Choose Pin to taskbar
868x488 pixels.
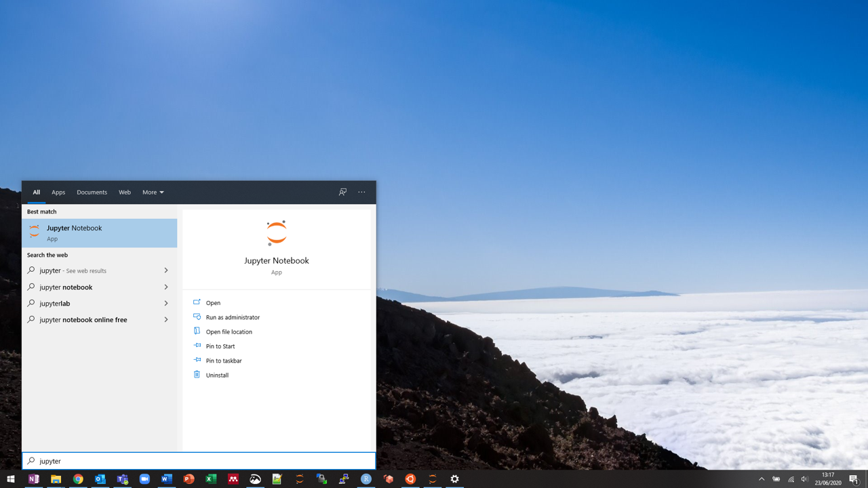tap(224, 361)
